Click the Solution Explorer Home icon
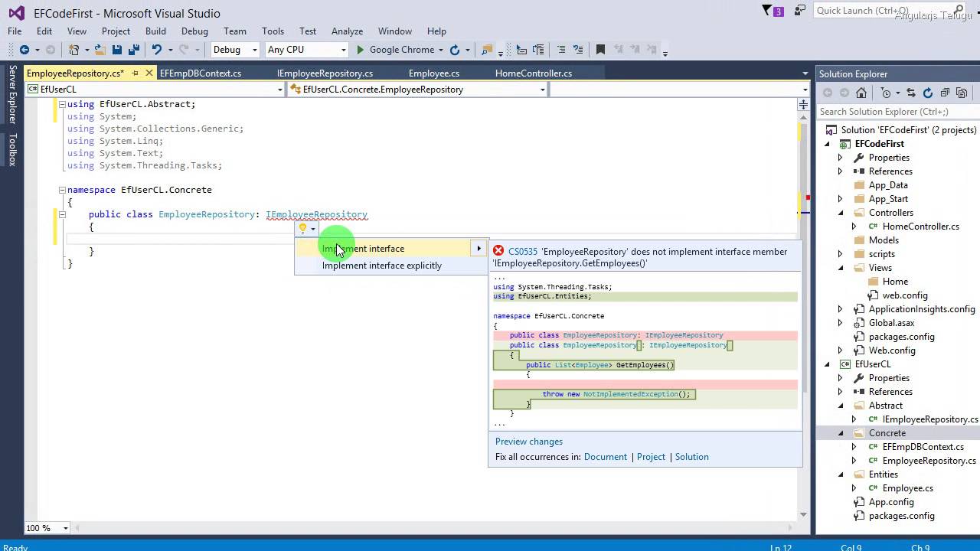This screenshot has height=551, width=980. point(861,93)
